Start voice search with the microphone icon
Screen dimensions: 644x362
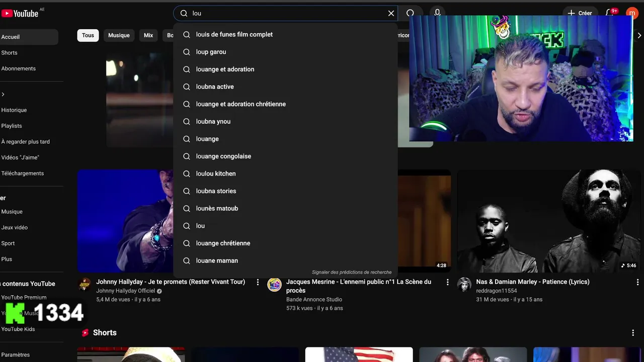click(x=437, y=13)
